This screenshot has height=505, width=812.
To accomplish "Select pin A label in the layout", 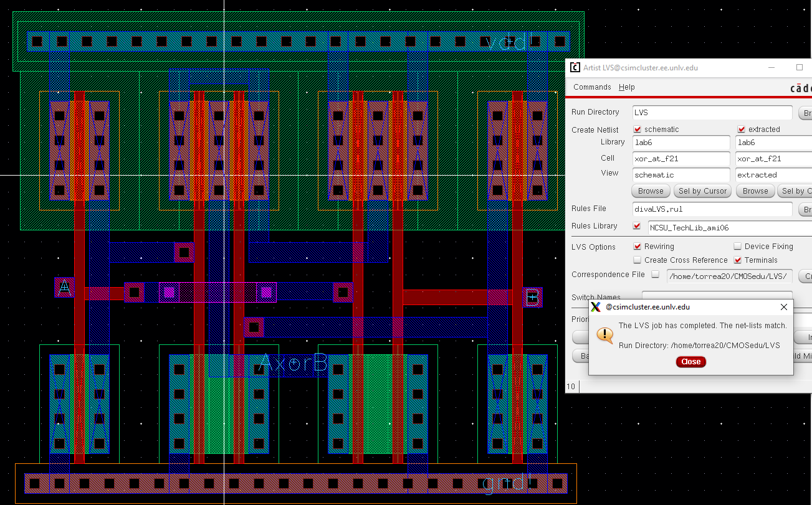I will 64,287.
